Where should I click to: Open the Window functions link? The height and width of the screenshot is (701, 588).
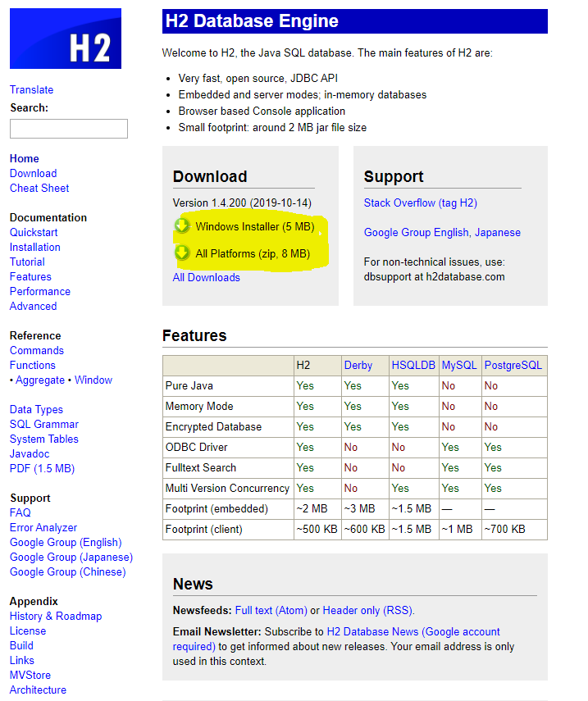[x=93, y=380]
